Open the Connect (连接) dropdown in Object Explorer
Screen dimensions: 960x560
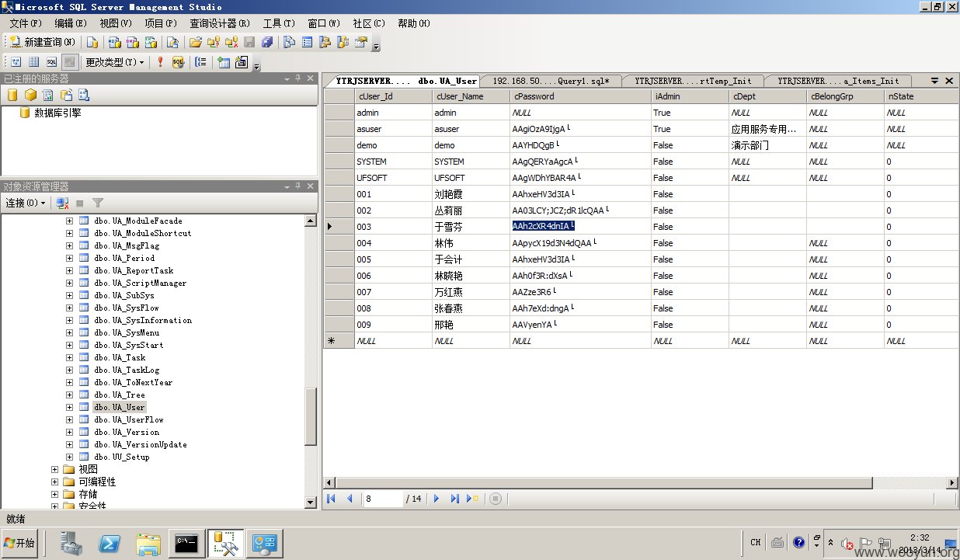(25, 203)
